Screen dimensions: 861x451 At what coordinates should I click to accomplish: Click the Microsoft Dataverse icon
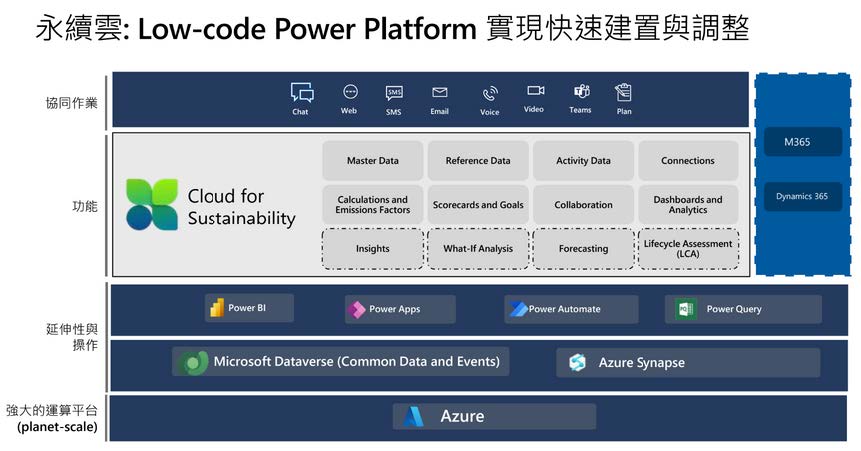point(193,363)
